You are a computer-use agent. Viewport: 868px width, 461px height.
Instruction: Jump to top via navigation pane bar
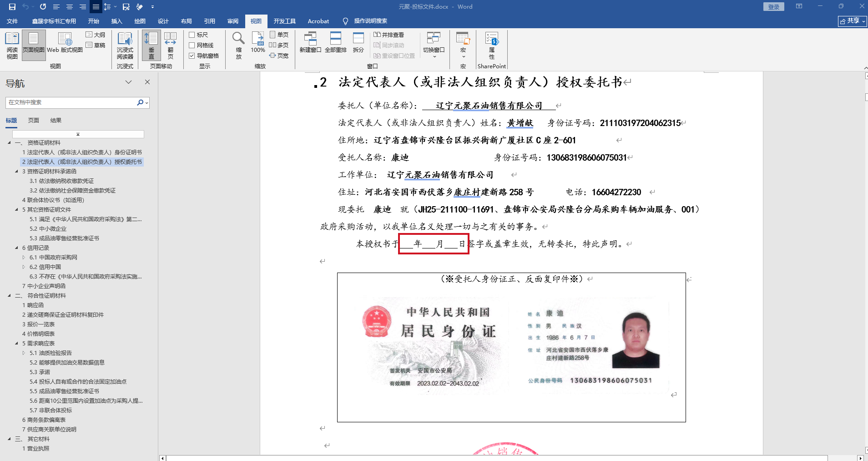click(78, 134)
